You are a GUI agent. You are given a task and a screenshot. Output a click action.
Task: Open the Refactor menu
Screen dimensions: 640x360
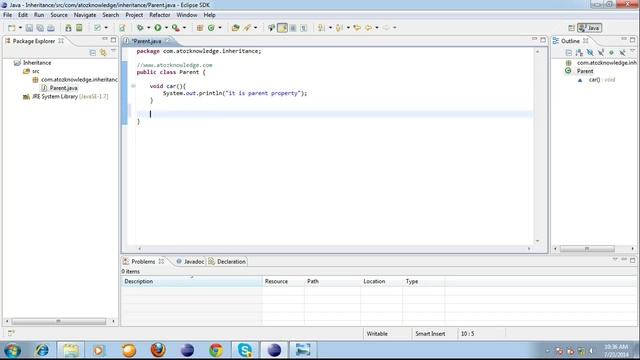tap(160, 15)
